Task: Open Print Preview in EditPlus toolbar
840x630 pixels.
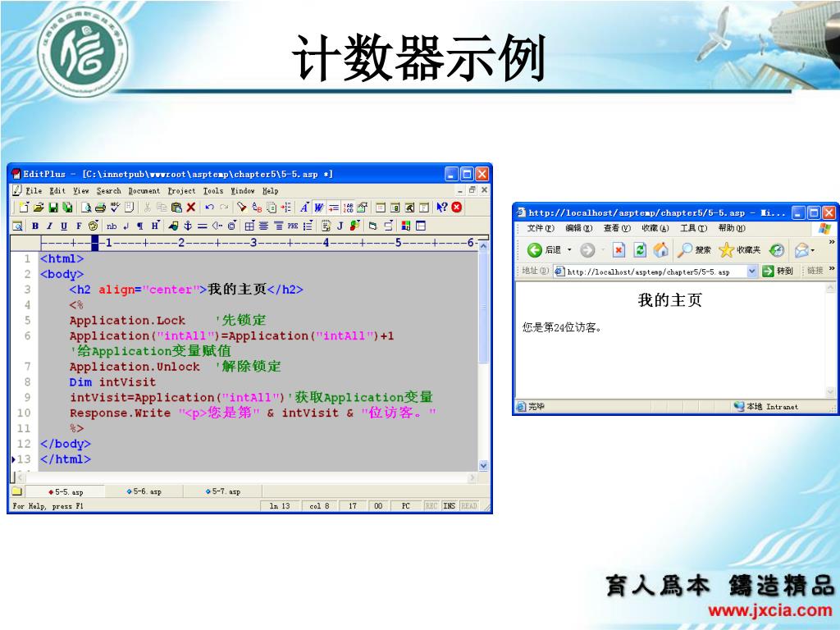Action: [86, 208]
